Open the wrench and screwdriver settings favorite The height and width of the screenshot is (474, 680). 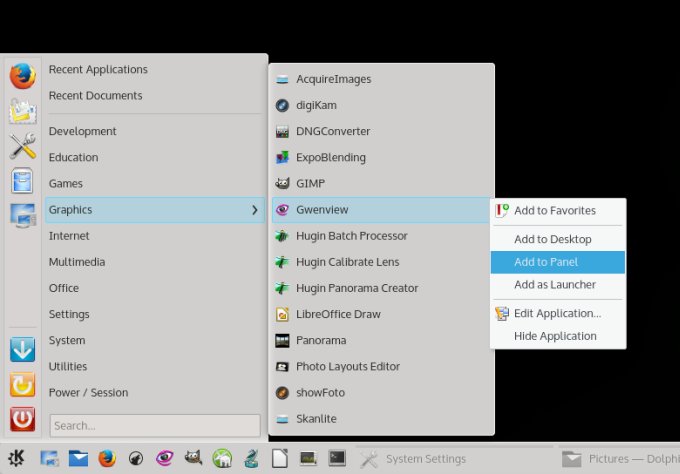(x=23, y=146)
